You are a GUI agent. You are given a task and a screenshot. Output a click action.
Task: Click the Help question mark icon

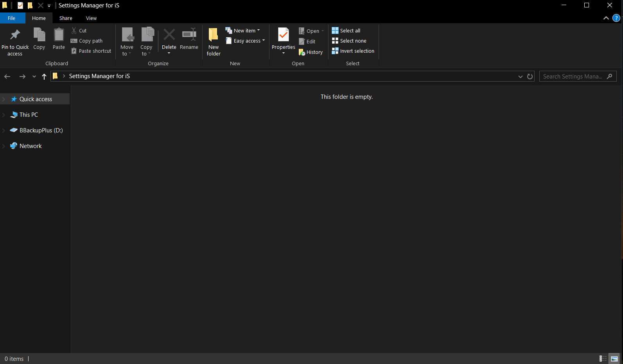point(616,18)
